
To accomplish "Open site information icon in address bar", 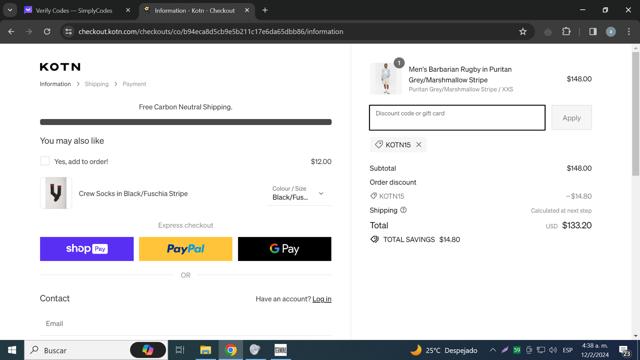I will [69, 31].
